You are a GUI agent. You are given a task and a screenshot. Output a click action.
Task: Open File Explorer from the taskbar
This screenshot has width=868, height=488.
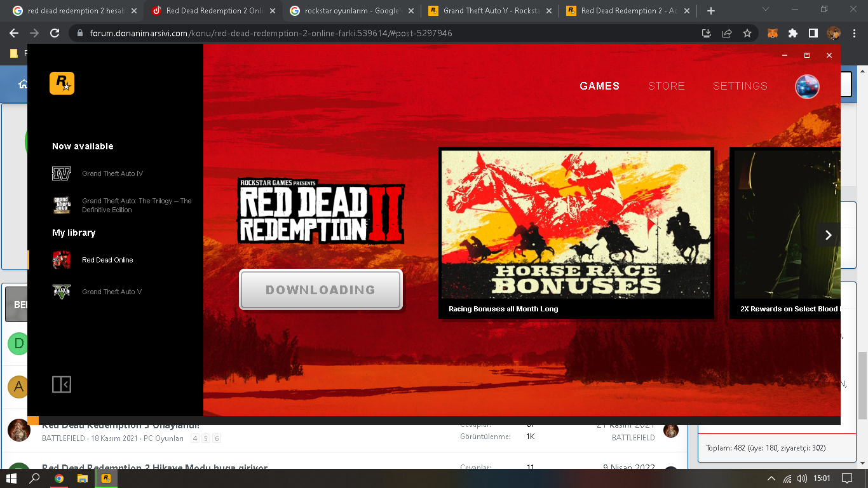(82, 478)
